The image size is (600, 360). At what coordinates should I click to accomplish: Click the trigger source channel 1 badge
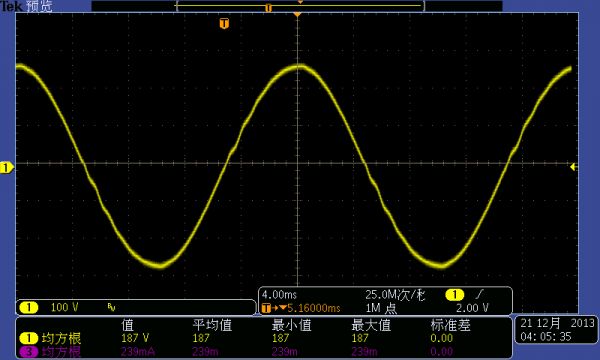(x=455, y=295)
